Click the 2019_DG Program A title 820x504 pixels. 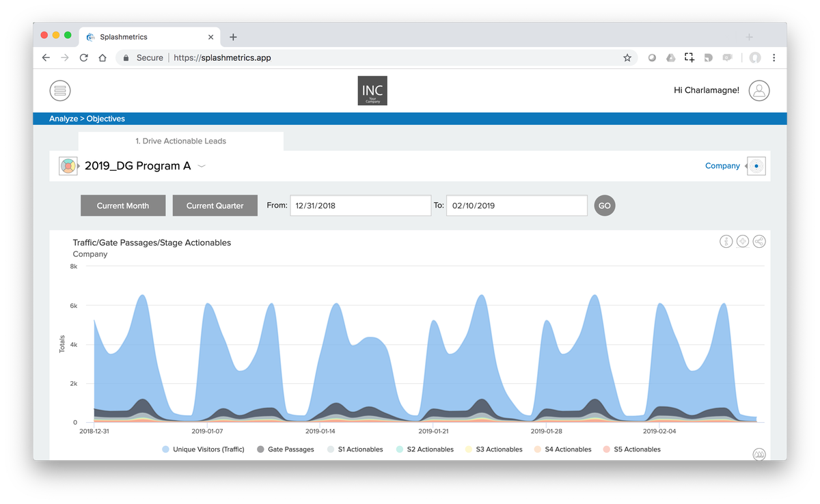pos(137,166)
